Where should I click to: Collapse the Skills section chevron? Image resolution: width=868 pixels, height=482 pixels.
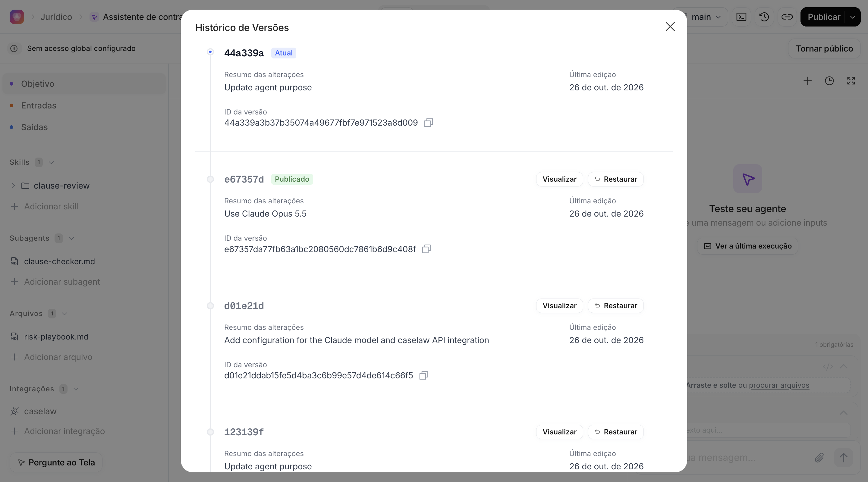coord(51,162)
